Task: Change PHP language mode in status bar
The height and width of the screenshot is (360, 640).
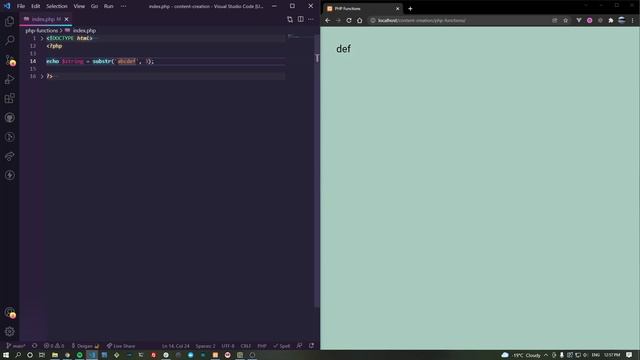Action: pyautogui.click(x=262, y=346)
